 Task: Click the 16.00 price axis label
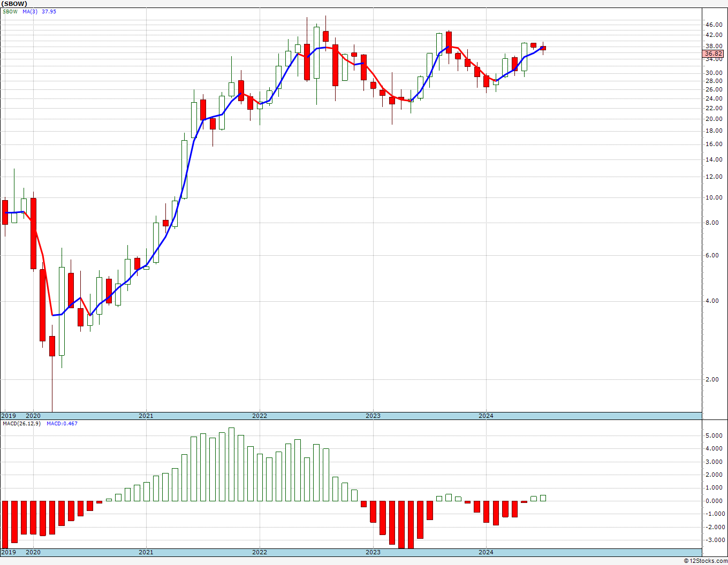[714, 144]
